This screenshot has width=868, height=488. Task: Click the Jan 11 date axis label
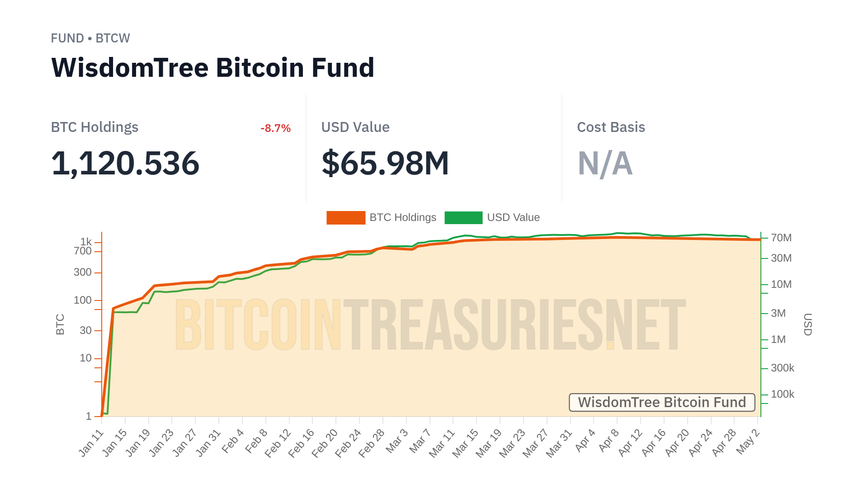click(x=91, y=443)
